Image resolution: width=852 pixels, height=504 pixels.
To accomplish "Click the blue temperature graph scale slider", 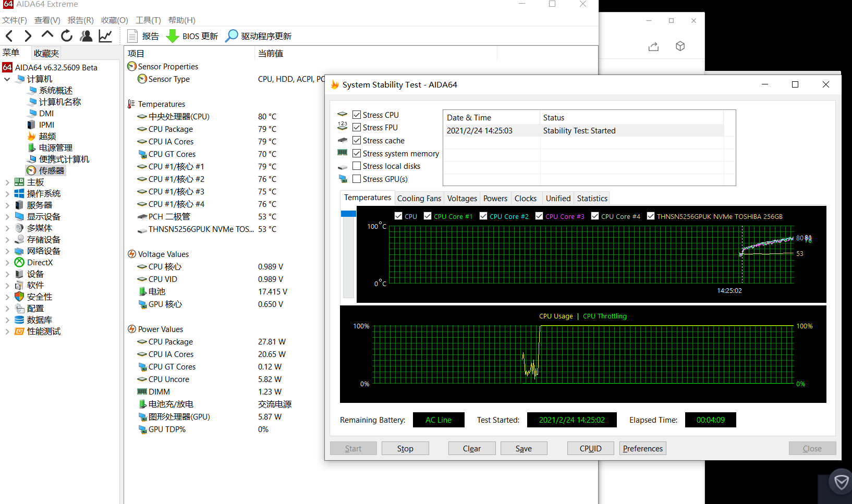I will coord(348,213).
